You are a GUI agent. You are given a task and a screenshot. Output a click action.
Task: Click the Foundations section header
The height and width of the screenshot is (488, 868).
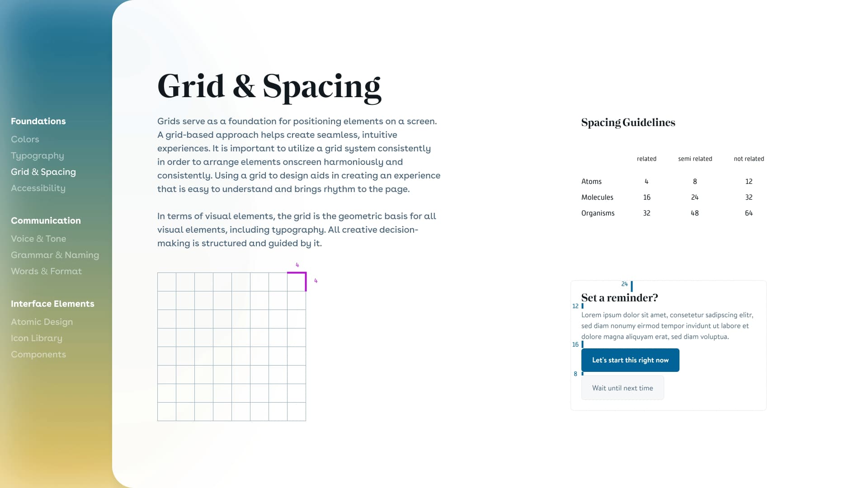tap(38, 121)
